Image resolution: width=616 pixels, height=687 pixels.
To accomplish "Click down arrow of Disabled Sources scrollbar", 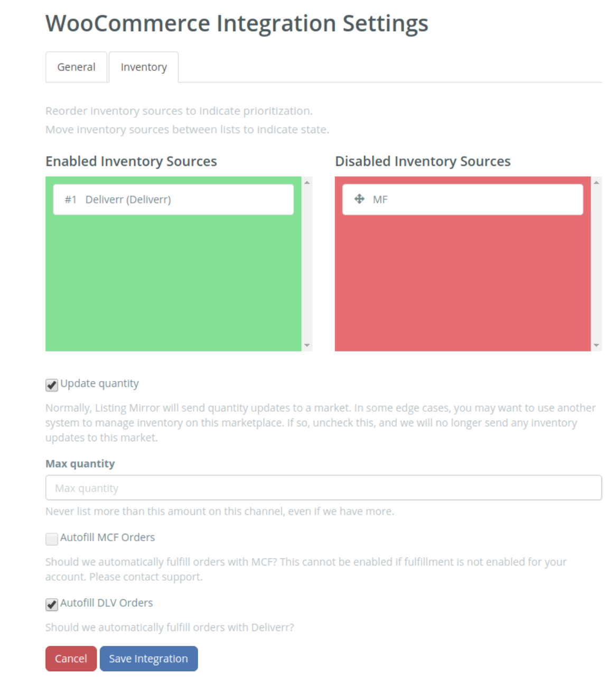I will (x=596, y=345).
